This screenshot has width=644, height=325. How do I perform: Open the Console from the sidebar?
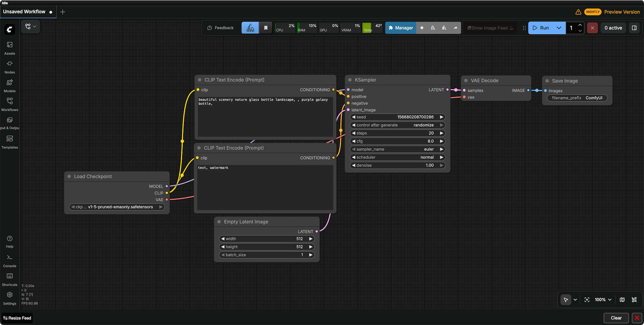(x=9, y=260)
